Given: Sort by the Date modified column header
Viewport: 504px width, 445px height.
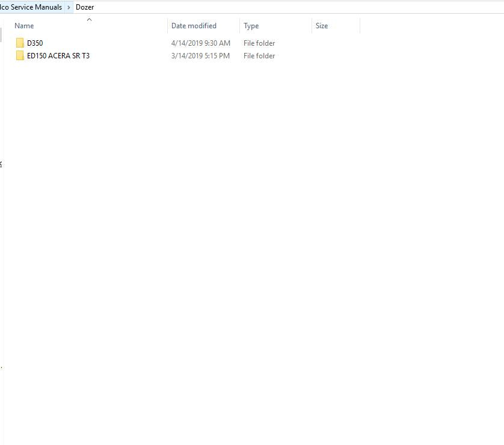Looking at the screenshot, I should (x=194, y=26).
